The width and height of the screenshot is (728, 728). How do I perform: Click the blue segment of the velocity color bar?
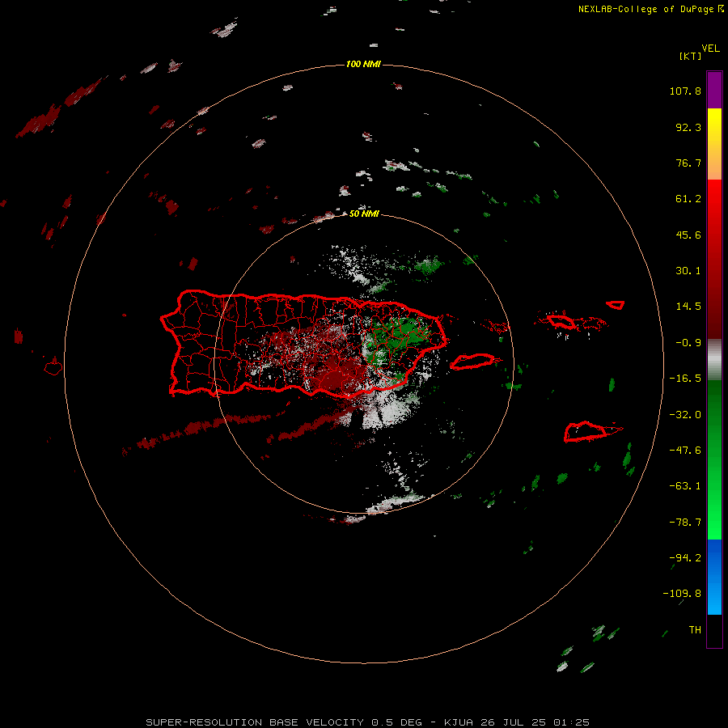pos(714,577)
